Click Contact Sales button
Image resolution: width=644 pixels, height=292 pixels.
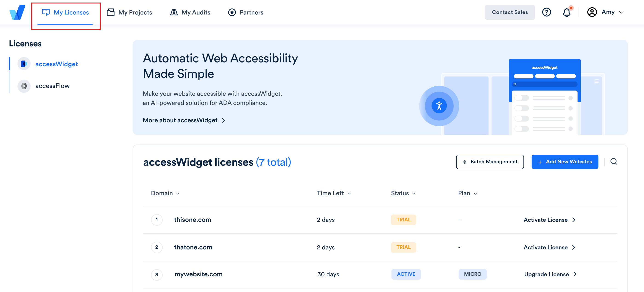pyautogui.click(x=511, y=11)
